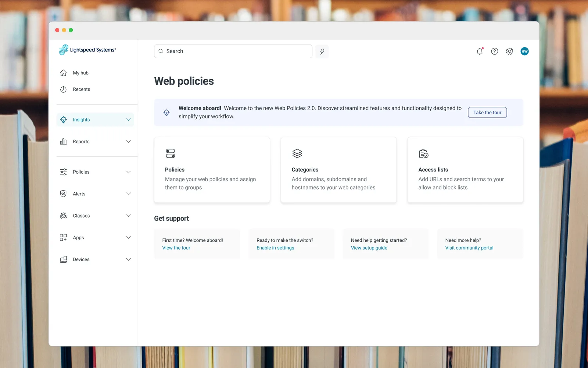Click the Reports bar chart icon

point(63,142)
